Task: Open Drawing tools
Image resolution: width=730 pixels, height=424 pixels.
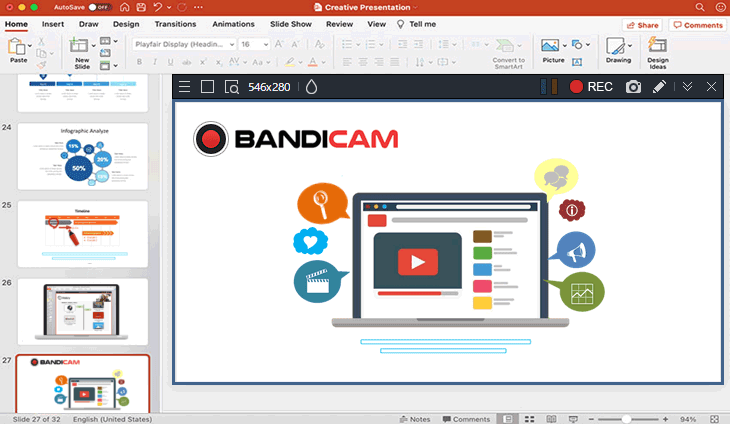Action: coord(618,50)
